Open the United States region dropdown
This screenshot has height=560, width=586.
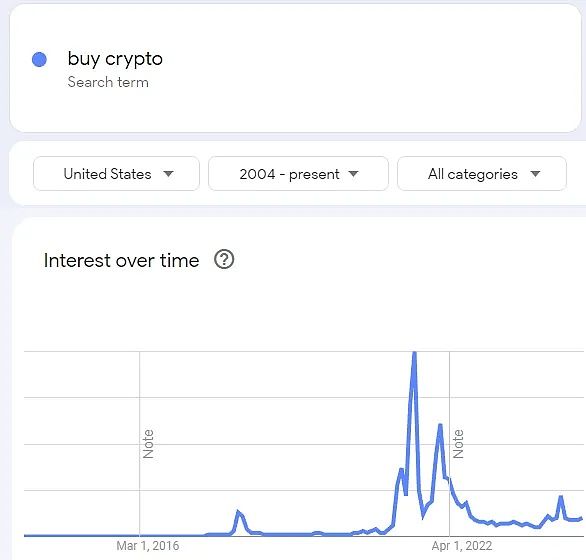click(x=116, y=174)
